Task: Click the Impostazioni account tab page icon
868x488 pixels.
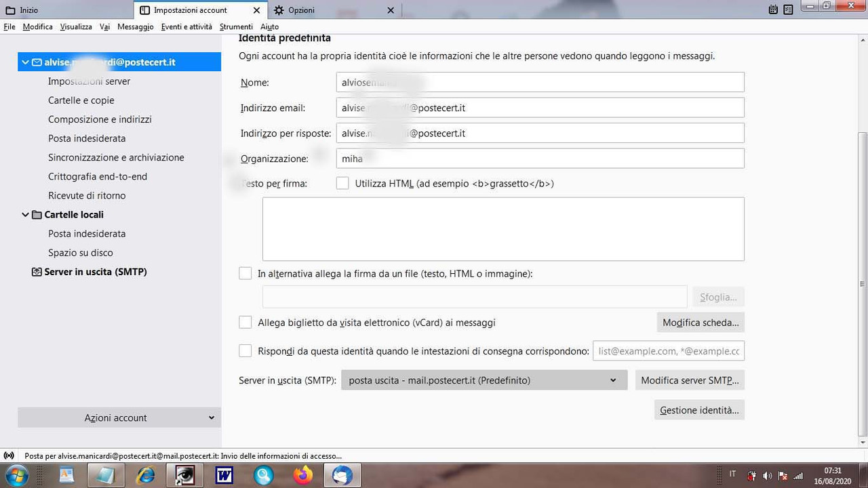Action: 144,10
